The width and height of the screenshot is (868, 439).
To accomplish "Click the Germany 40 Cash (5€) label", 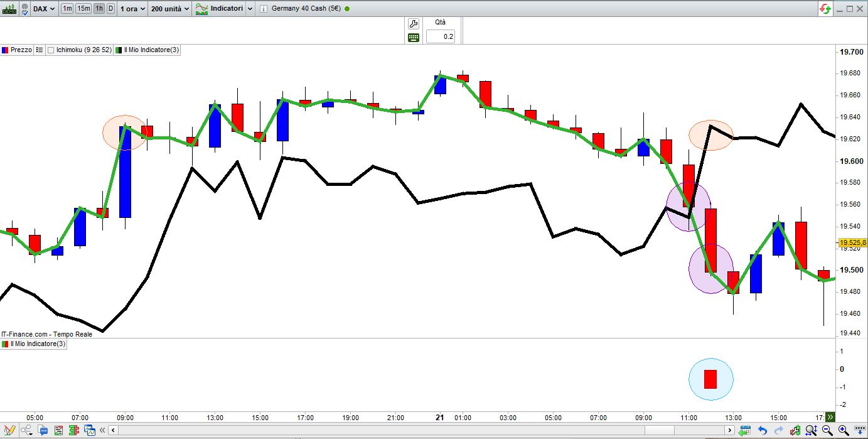I will pos(307,9).
